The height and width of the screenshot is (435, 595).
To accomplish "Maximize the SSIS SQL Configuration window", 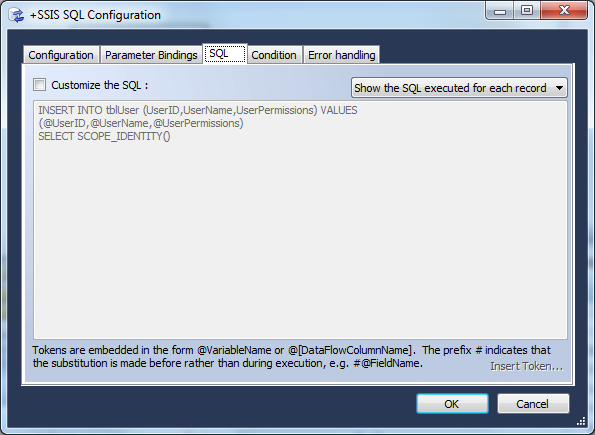I will point(527,11).
